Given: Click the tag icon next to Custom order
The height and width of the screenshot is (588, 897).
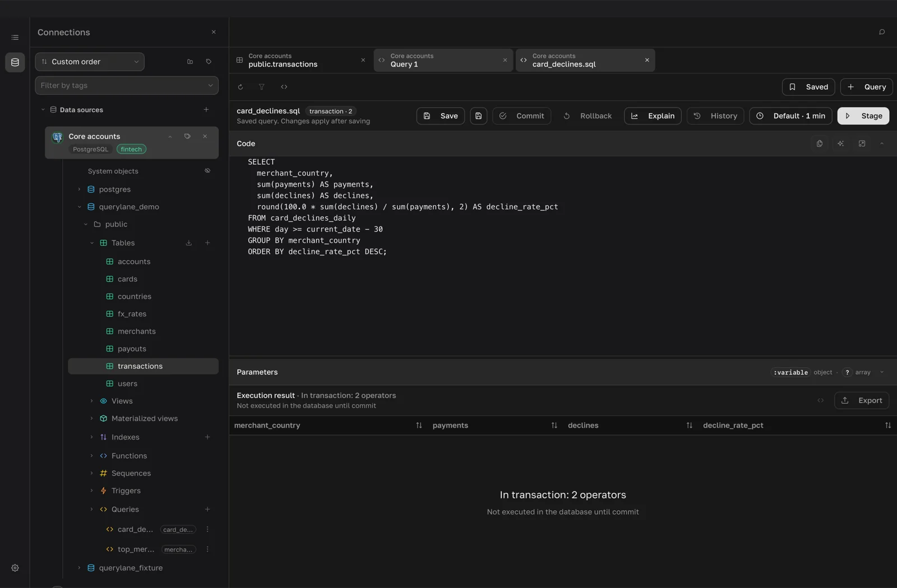Looking at the screenshot, I should point(209,62).
